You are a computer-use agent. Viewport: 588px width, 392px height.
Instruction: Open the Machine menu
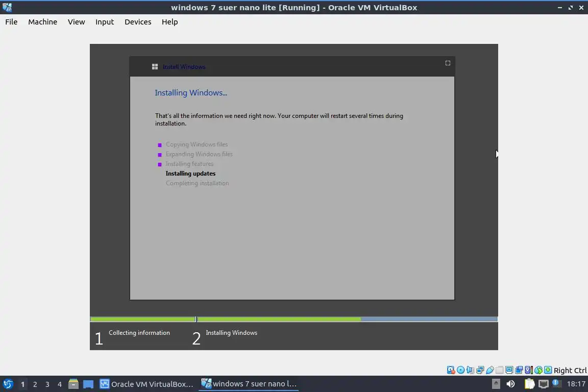(x=42, y=22)
